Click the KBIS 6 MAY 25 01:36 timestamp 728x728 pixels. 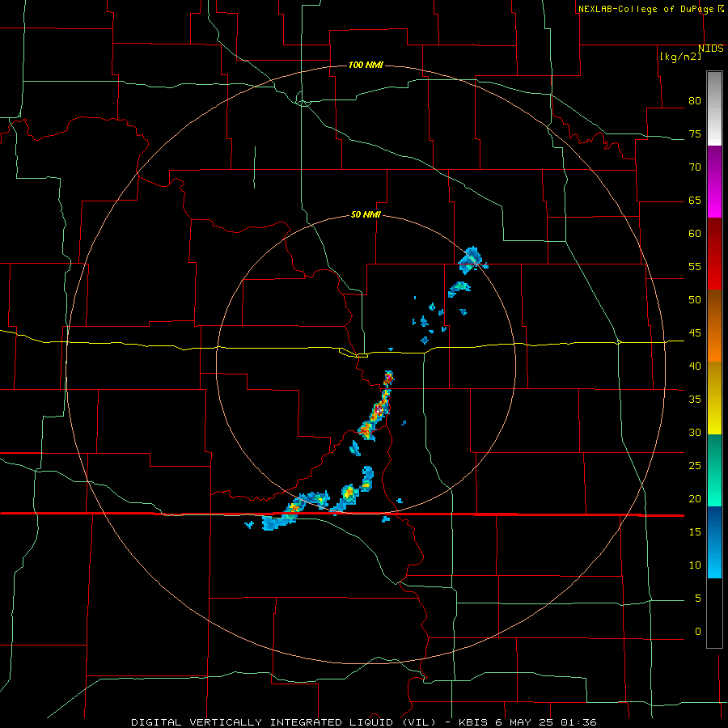pos(527,722)
